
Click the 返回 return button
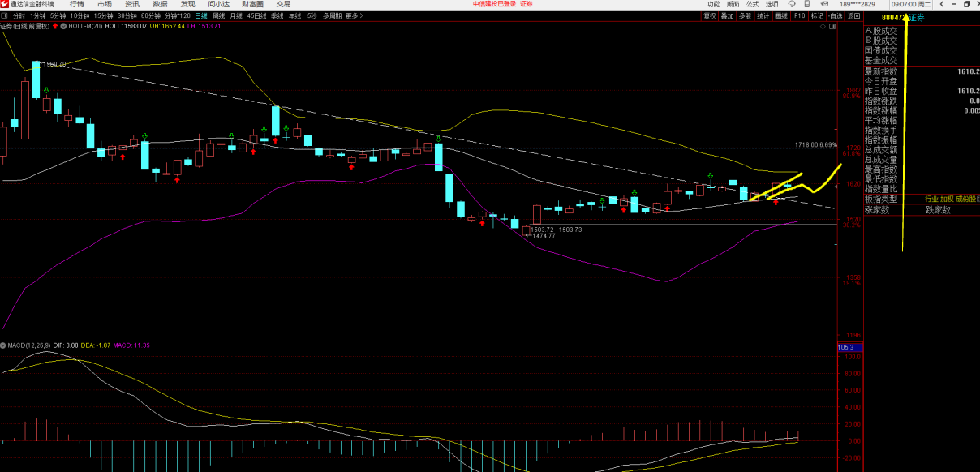pyautogui.click(x=853, y=15)
